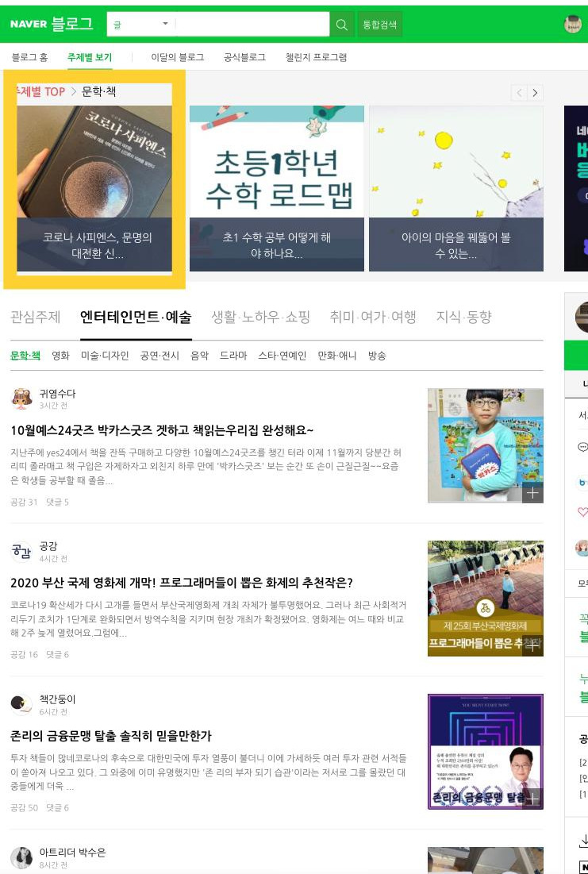Image resolution: width=588 pixels, height=874 pixels.
Task: Click the 통합검색 button
Action: [379, 25]
